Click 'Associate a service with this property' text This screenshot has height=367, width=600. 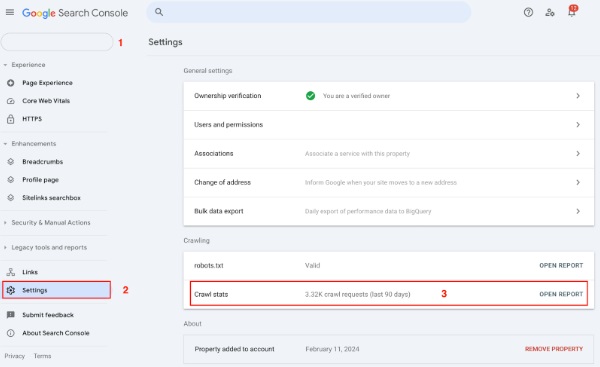357,153
